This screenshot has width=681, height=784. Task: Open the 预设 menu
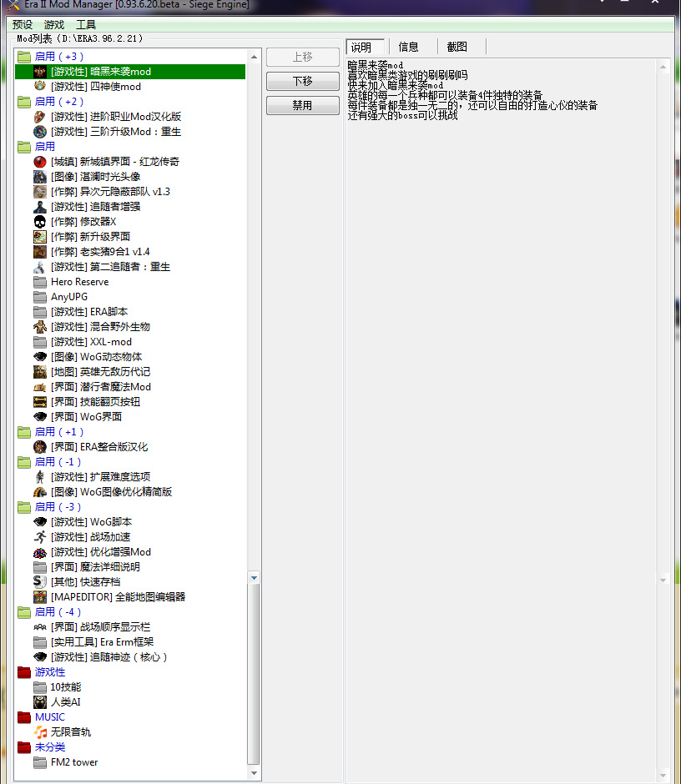point(23,25)
